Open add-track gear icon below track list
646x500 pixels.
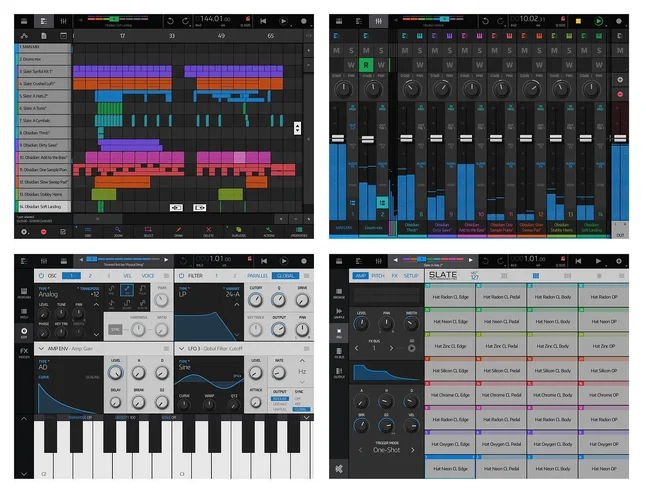(24, 232)
